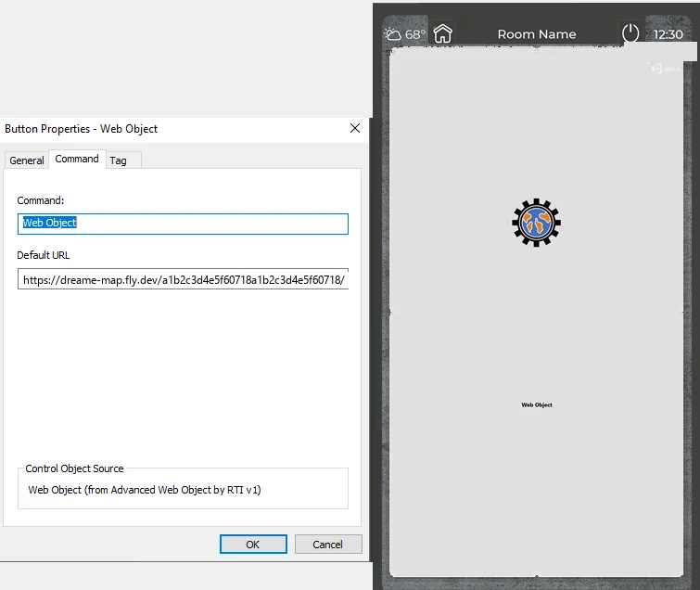Click the 12:30 clock text

668,35
